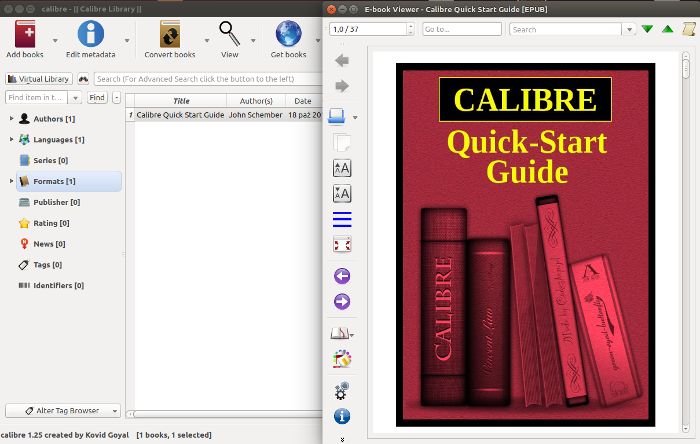Click the Calibre Quick-Start Guide cover image

click(525, 245)
